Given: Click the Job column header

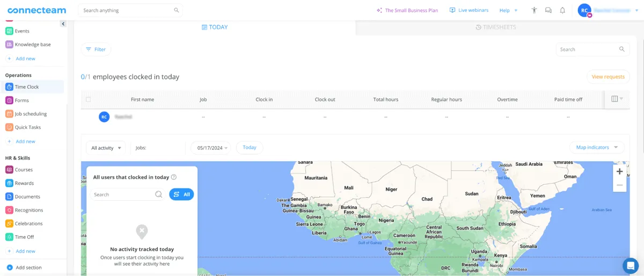Looking at the screenshot, I should [x=203, y=99].
